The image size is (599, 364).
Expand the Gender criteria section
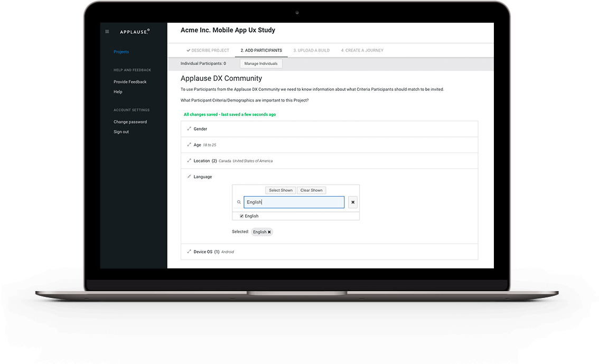(x=189, y=129)
